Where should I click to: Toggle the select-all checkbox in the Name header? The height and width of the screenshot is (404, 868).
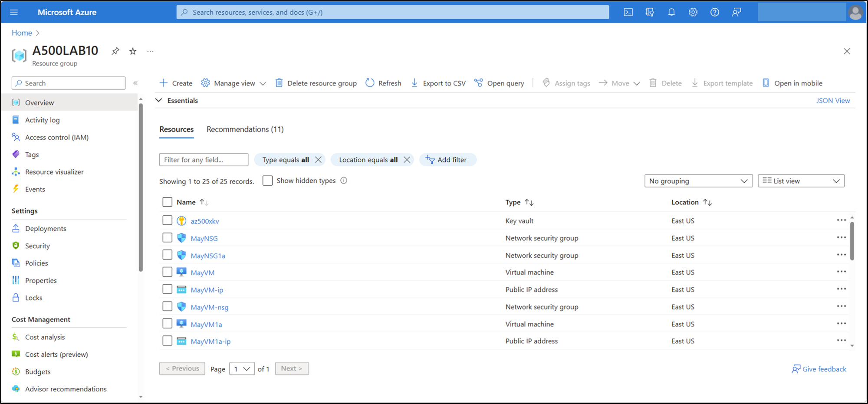[168, 202]
